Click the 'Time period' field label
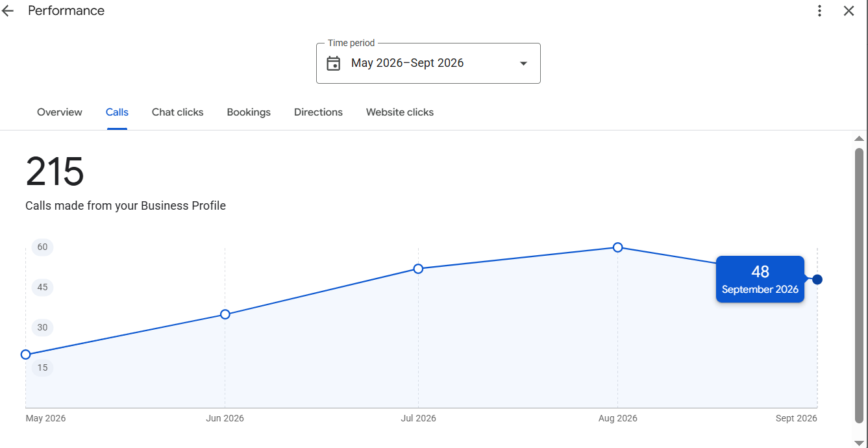This screenshot has width=868, height=448. click(x=351, y=43)
